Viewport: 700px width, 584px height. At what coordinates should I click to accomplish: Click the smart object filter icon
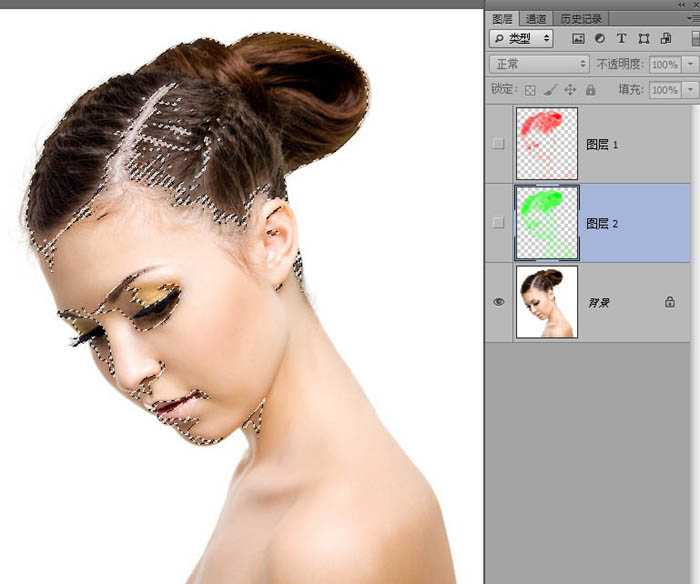point(665,38)
